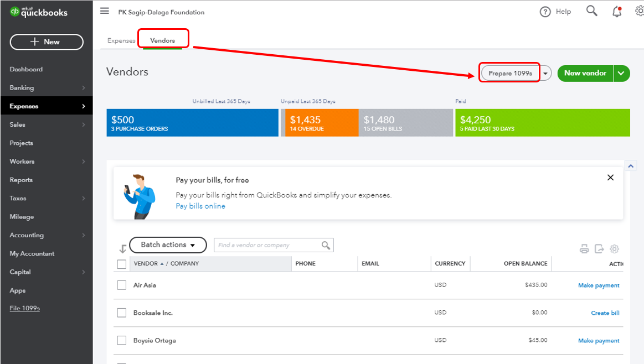Filter by the green paid bar
Screen dimensions: 644x364
click(543, 123)
